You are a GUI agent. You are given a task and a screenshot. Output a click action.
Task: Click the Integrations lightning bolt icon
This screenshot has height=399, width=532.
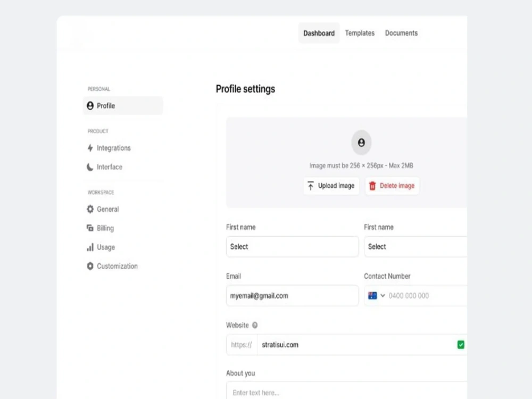pyautogui.click(x=89, y=148)
